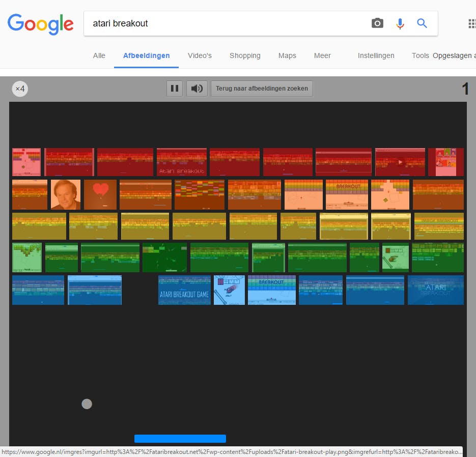Click the yellow IMAGE BREAKOUT brick
Image resolution: width=476 pixels, height=457 pixels.
pos(439,226)
